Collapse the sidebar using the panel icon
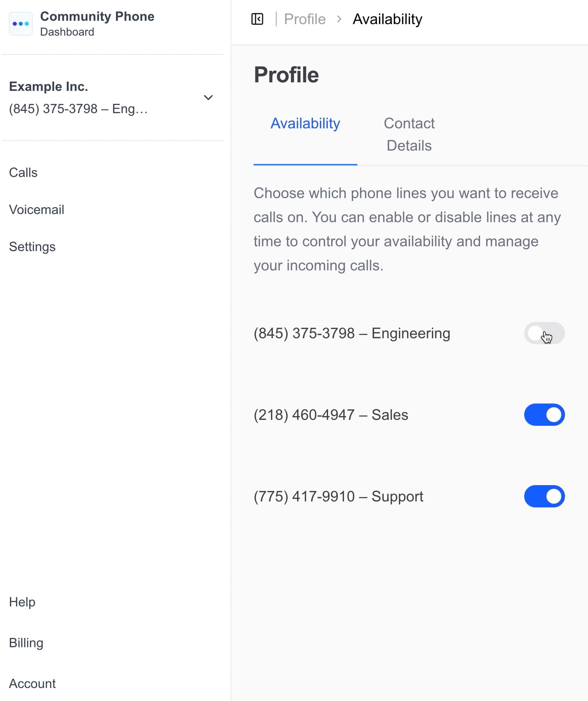 pos(257,19)
